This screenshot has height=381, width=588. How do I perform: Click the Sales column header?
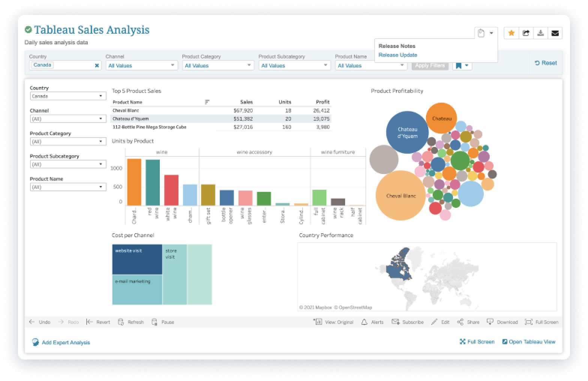pyautogui.click(x=246, y=102)
